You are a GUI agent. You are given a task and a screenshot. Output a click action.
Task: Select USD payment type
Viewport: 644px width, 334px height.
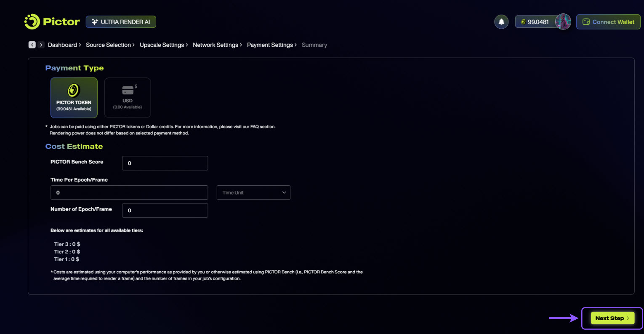(128, 97)
